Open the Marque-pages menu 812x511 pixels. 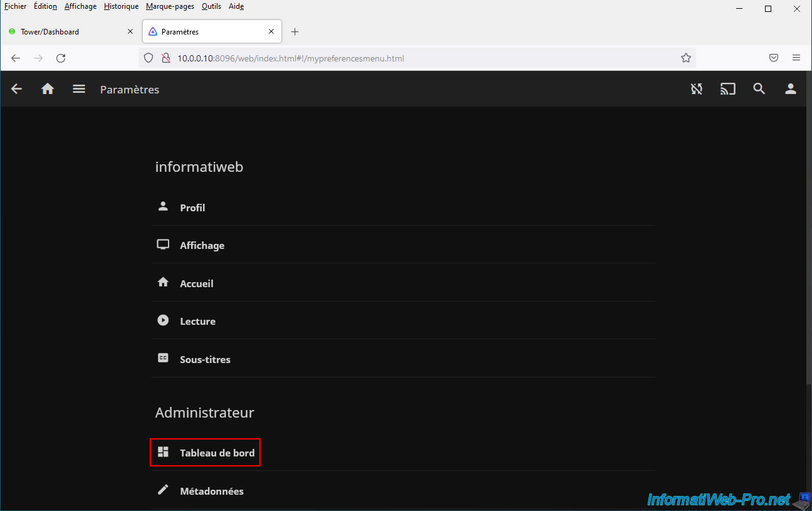(170, 6)
